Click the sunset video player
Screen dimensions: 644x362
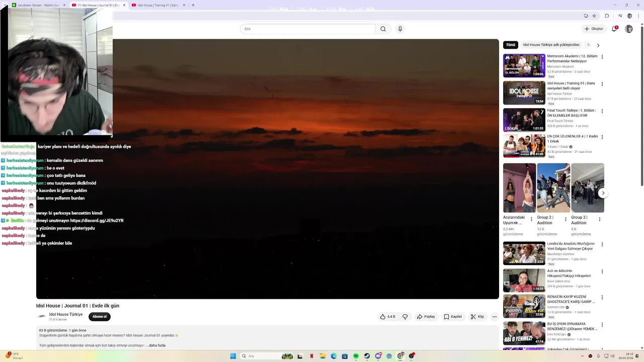pos(268,169)
